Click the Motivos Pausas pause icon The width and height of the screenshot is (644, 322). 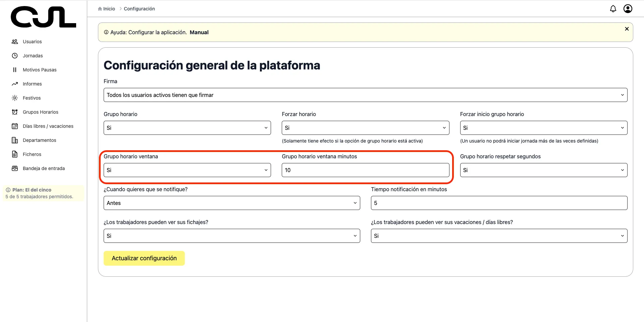click(15, 69)
